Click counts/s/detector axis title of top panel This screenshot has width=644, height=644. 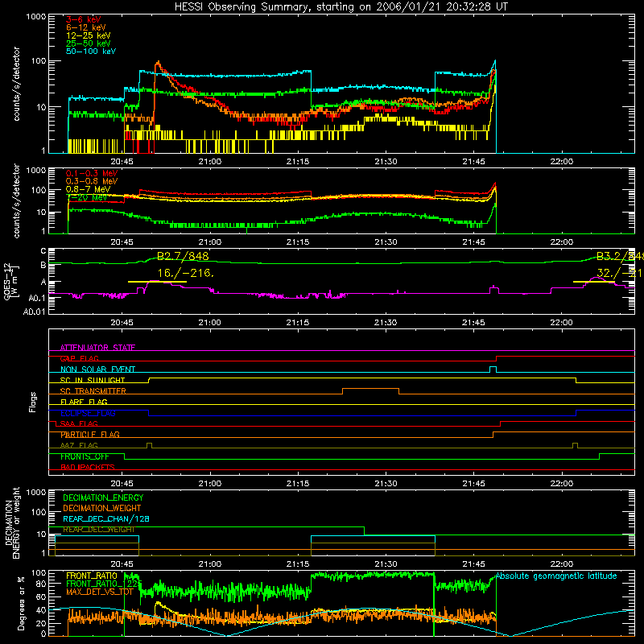[x=16, y=84]
